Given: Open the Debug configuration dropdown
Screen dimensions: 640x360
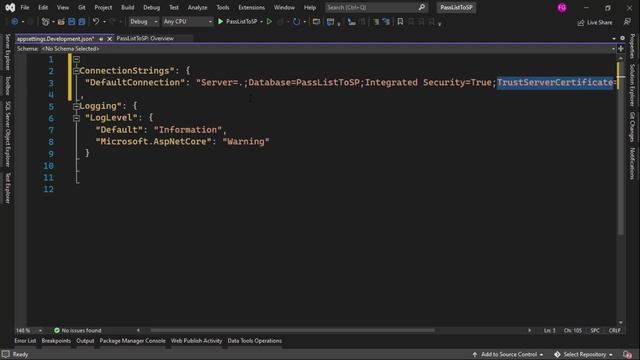Looking at the screenshot, I should click(x=143, y=22).
